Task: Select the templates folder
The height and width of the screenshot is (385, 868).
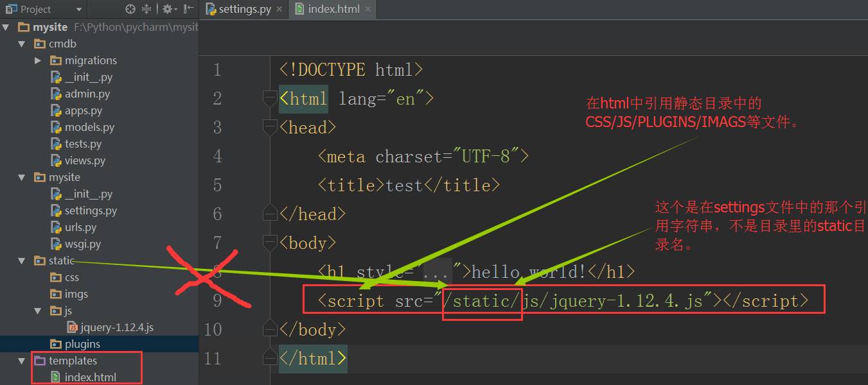Action: pyautogui.click(x=73, y=361)
